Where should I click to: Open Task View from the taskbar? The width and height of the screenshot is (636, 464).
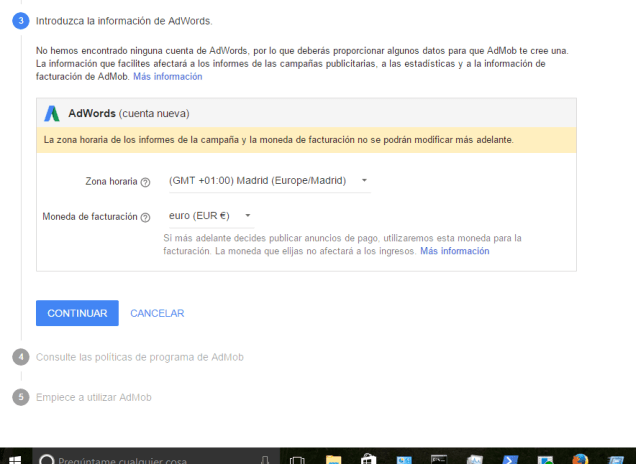point(297,459)
